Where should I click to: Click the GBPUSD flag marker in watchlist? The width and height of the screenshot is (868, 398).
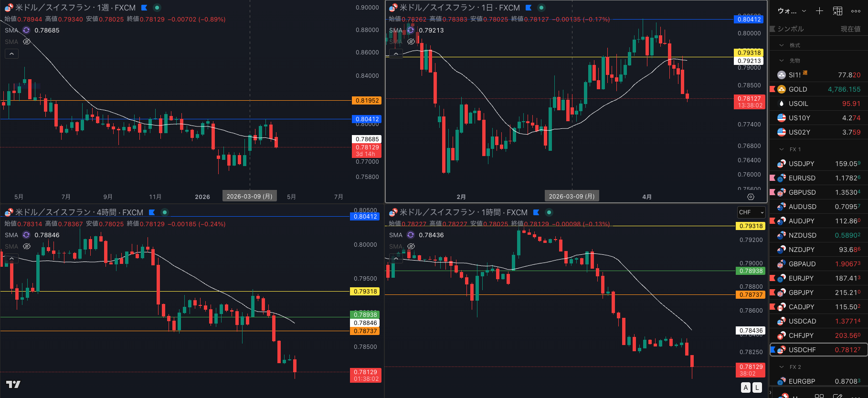[773, 192]
